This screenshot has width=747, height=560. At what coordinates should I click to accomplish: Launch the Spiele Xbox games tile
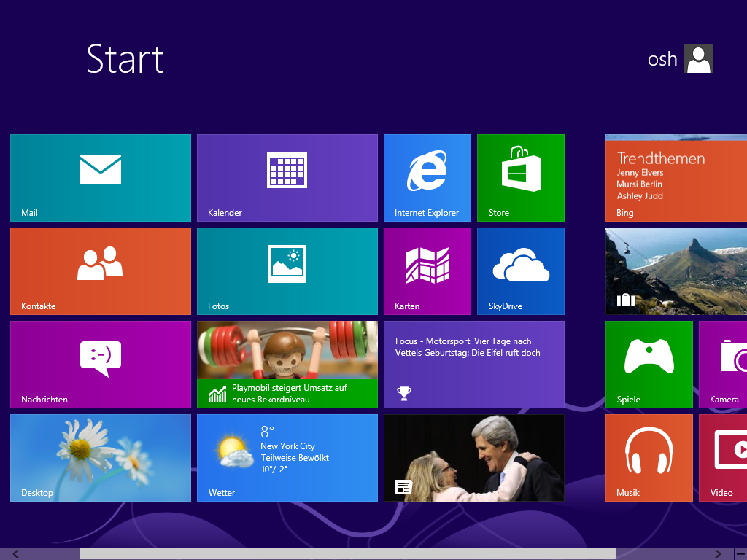click(x=649, y=364)
